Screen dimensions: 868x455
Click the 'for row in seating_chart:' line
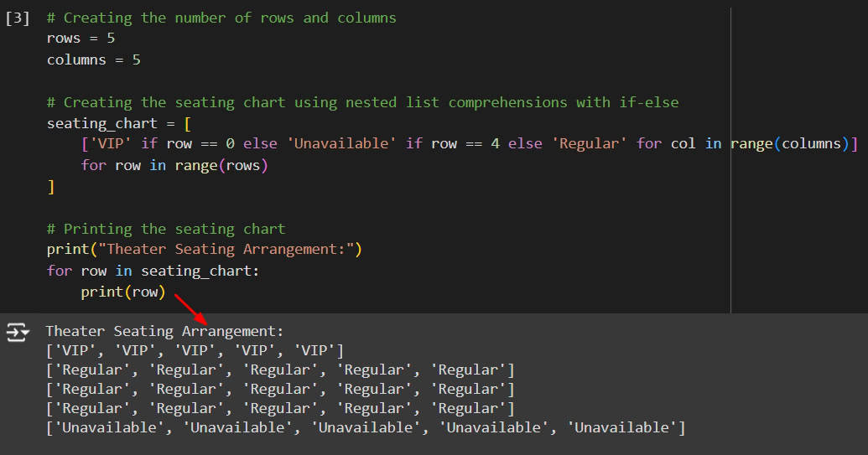[153, 271]
